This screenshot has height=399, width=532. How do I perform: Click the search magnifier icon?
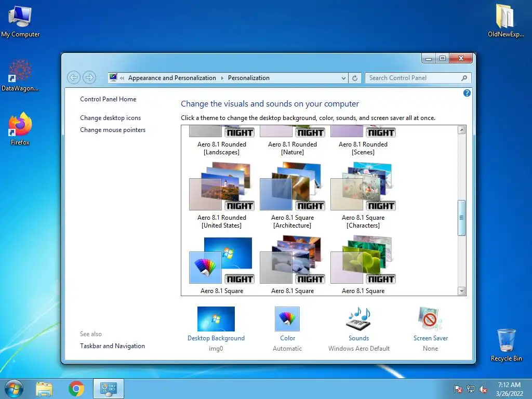[464, 78]
